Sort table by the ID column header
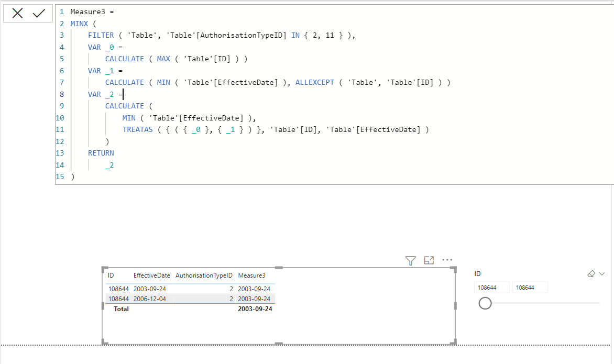The image size is (614, 364). click(x=111, y=275)
